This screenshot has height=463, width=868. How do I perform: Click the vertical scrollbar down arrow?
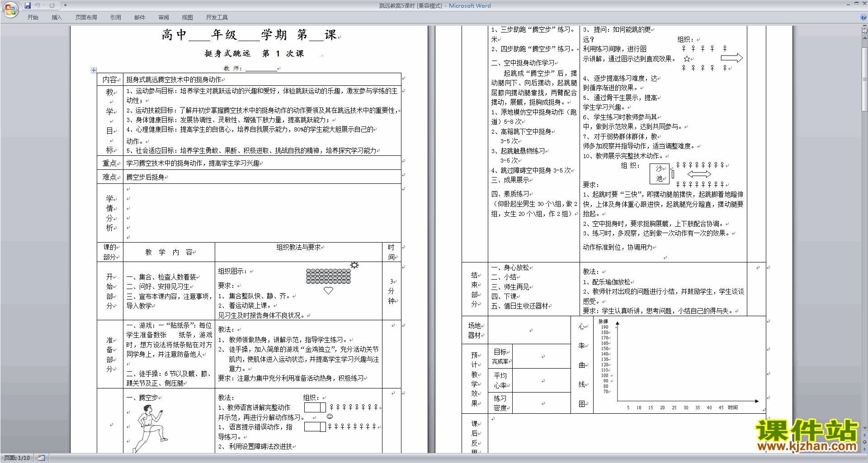pyautogui.click(x=864, y=428)
